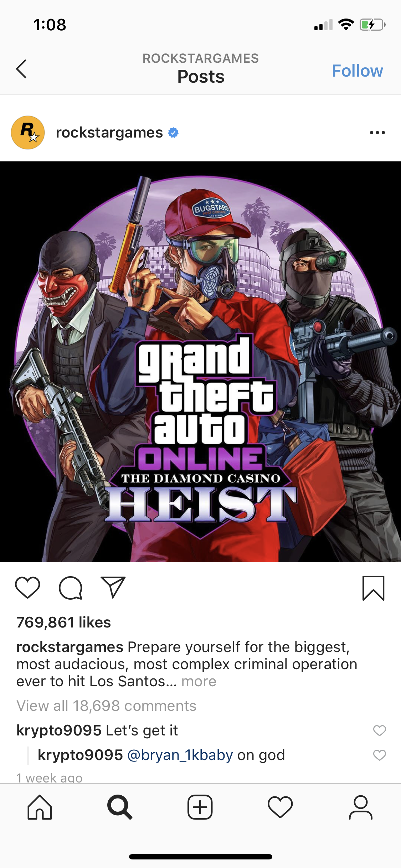Like the reply mentioning bryan_1kbaby
The width and height of the screenshot is (401, 868).
tap(379, 755)
